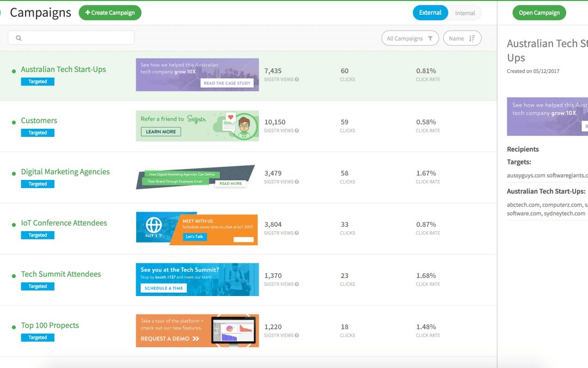Screen dimensions: 588x368
Task: Click help icon next to 3,804 Sigstr Views
Action: (297, 233)
